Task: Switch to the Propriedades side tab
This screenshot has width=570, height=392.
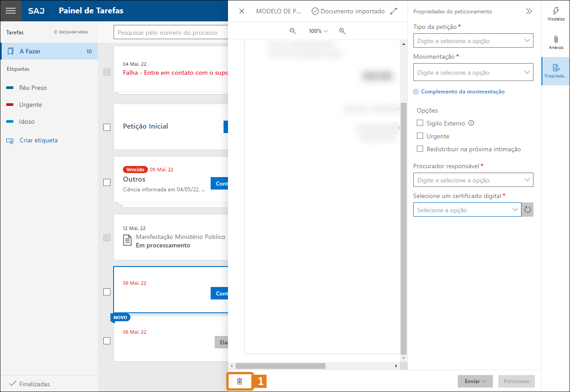Action: 556,71
